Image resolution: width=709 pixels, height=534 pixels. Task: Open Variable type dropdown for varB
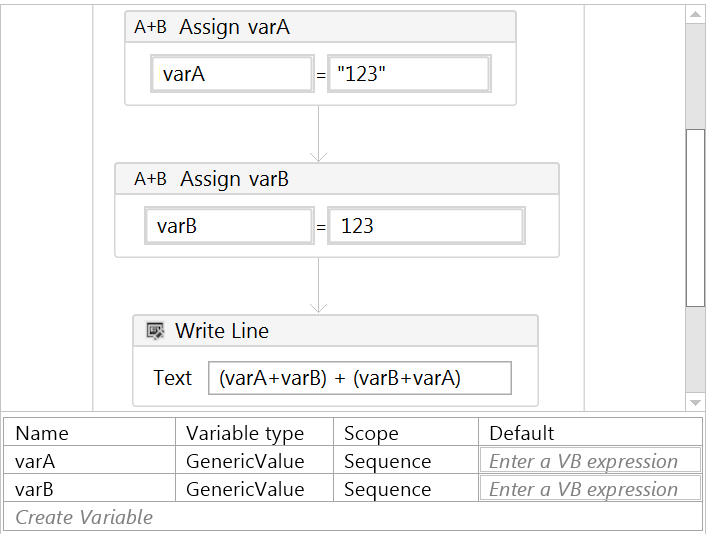255,490
